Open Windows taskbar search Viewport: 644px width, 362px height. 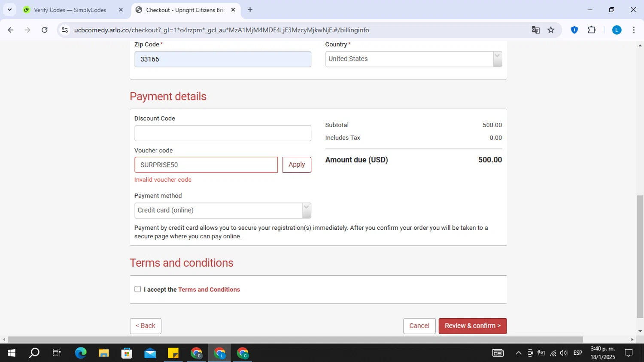tap(34, 353)
